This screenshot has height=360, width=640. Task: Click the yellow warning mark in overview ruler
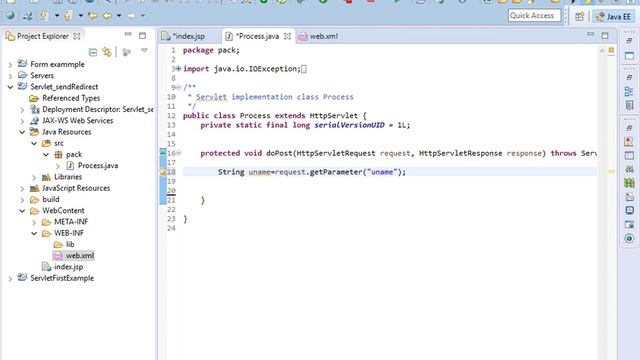click(x=611, y=172)
